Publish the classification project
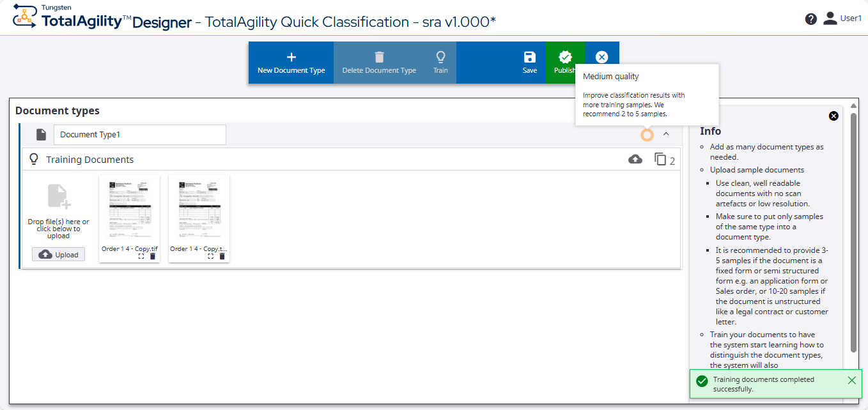This screenshot has width=868, height=410. pos(564,63)
